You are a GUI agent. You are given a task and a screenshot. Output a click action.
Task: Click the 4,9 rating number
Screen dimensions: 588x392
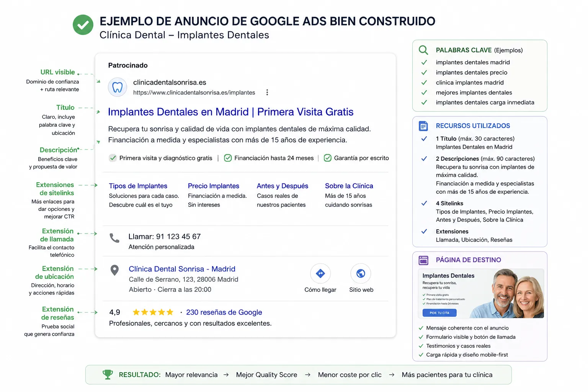click(x=115, y=312)
